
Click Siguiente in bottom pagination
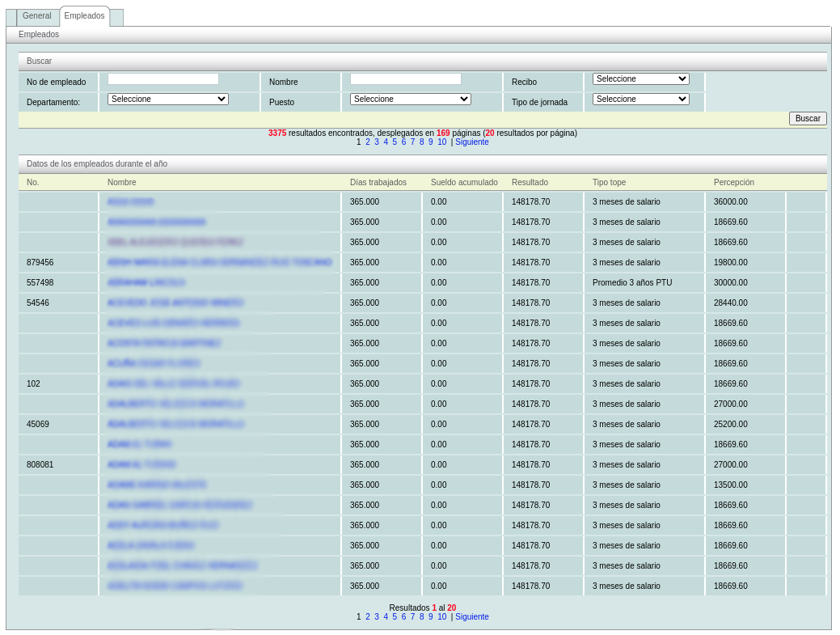click(471, 617)
